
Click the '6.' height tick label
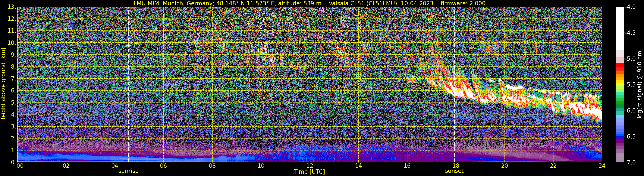coord(13,91)
